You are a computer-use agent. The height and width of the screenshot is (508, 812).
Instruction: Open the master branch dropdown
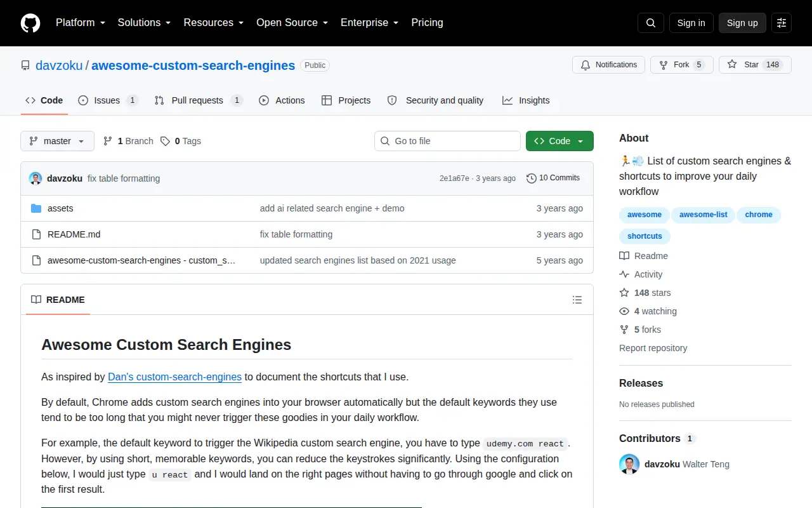pos(57,141)
